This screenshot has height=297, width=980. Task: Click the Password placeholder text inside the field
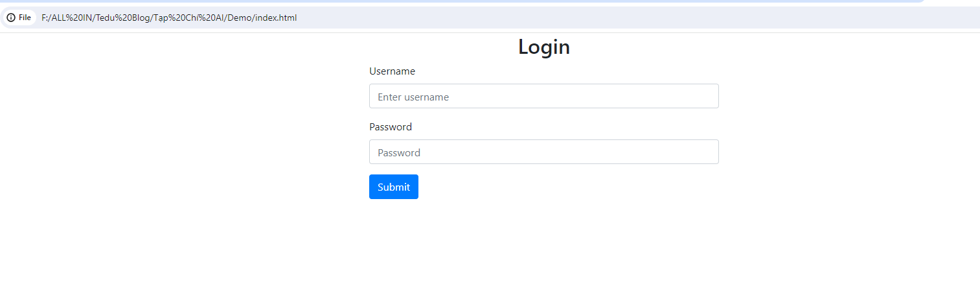[x=399, y=152]
